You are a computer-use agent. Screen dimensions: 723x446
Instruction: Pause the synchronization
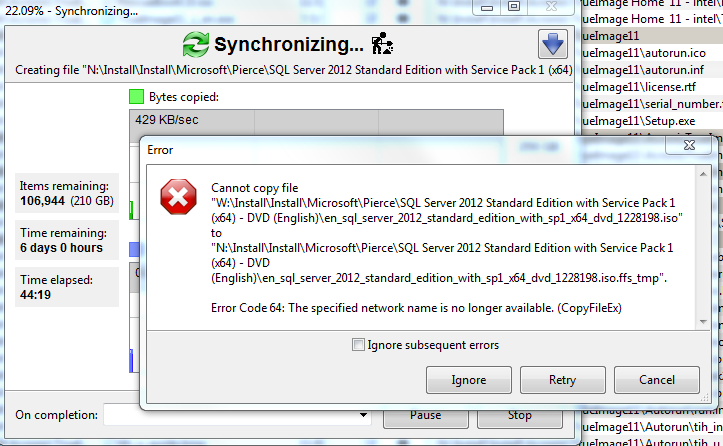[x=425, y=415]
